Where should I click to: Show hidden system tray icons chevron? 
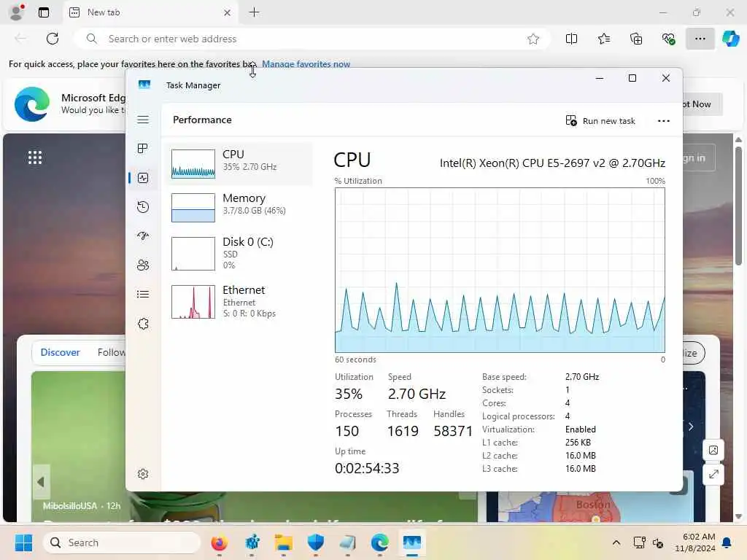coord(616,542)
